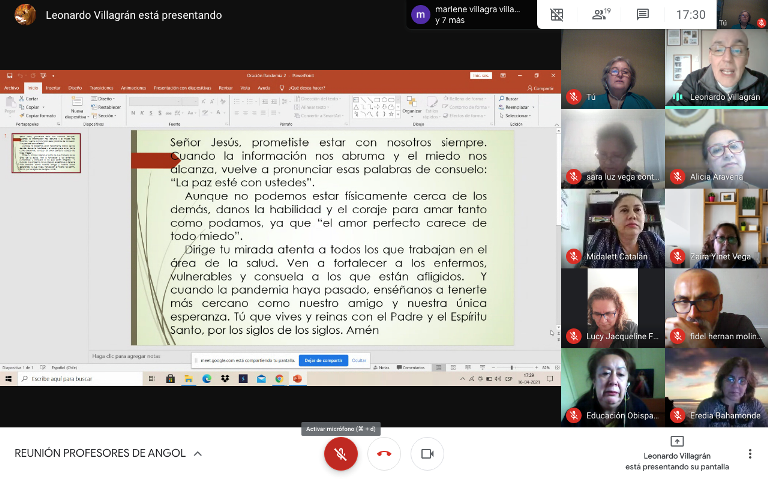Image resolution: width=768 pixels, height=480 pixels.
Task: Open the chat panel icon
Action: coord(642,15)
